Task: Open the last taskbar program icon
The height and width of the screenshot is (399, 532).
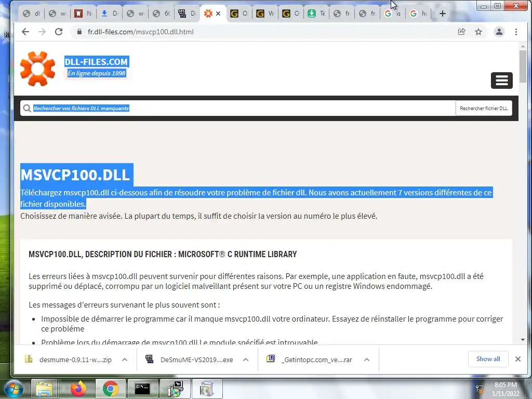Action: (x=207, y=389)
